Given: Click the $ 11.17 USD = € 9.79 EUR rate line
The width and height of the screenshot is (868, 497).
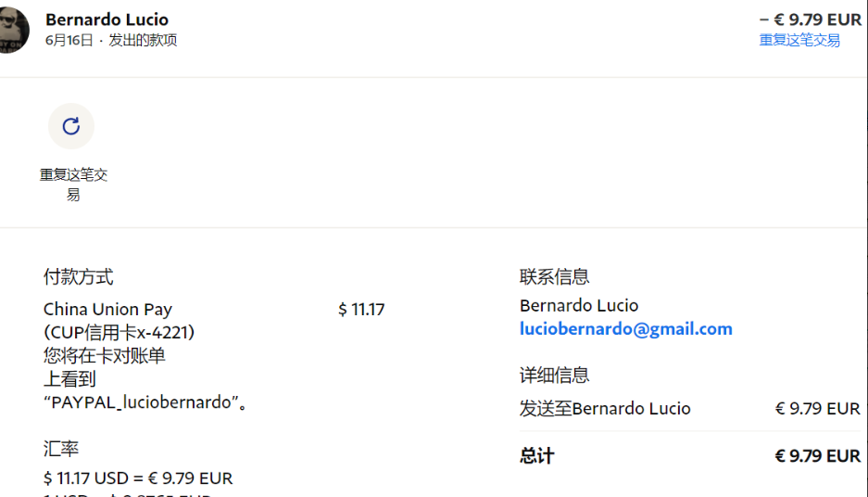Looking at the screenshot, I should 138,478.
